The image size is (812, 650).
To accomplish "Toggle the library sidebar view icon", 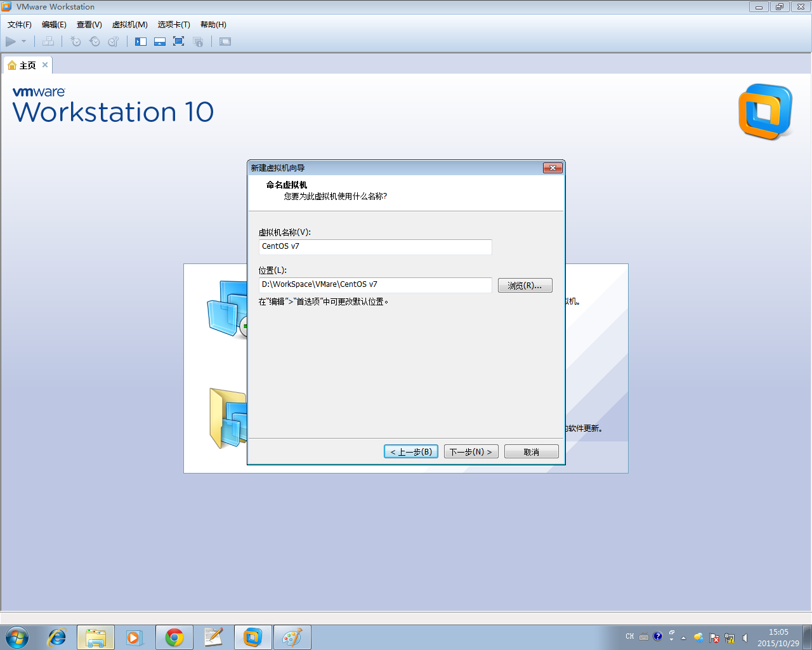I will point(141,41).
